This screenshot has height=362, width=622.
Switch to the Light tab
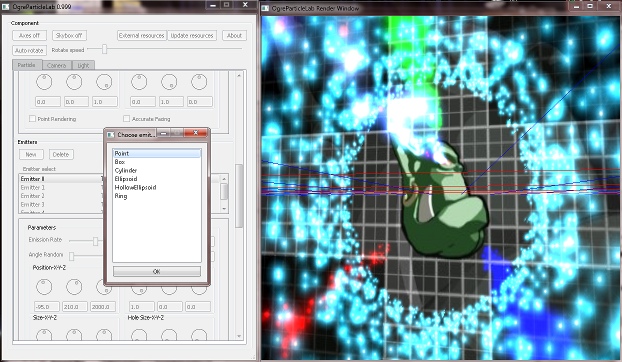(x=83, y=65)
